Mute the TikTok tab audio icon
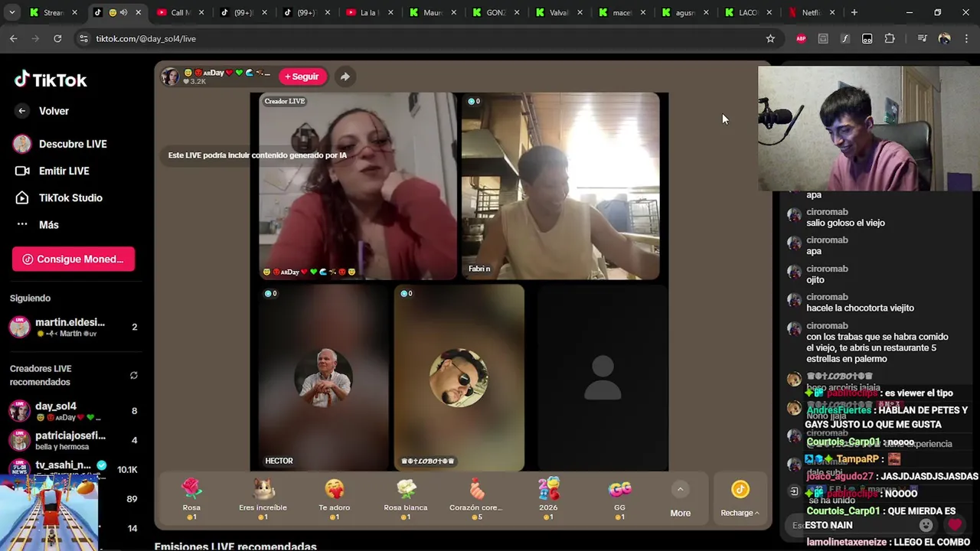 [x=123, y=12]
